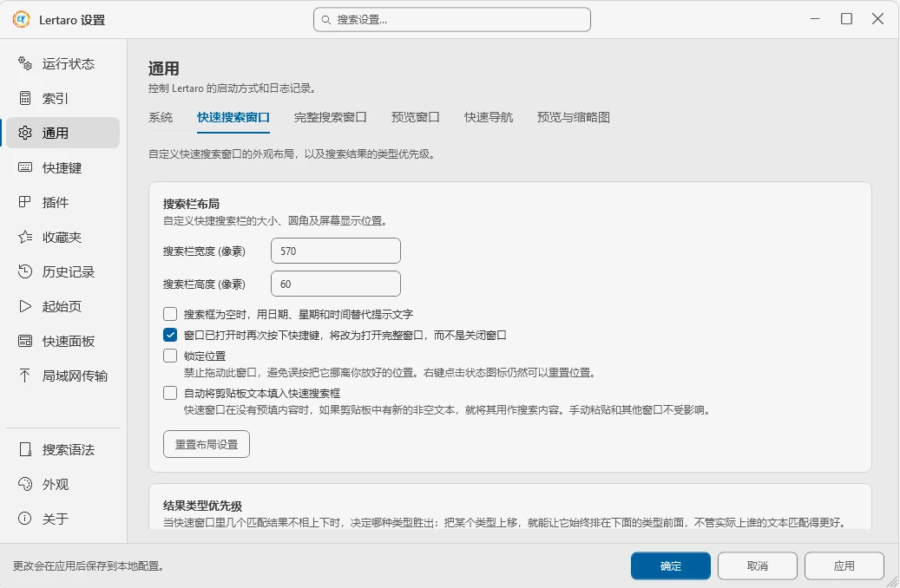Viewport: 900px width, 588px height.
Task: Click the 应用 button
Action: click(x=844, y=566)
